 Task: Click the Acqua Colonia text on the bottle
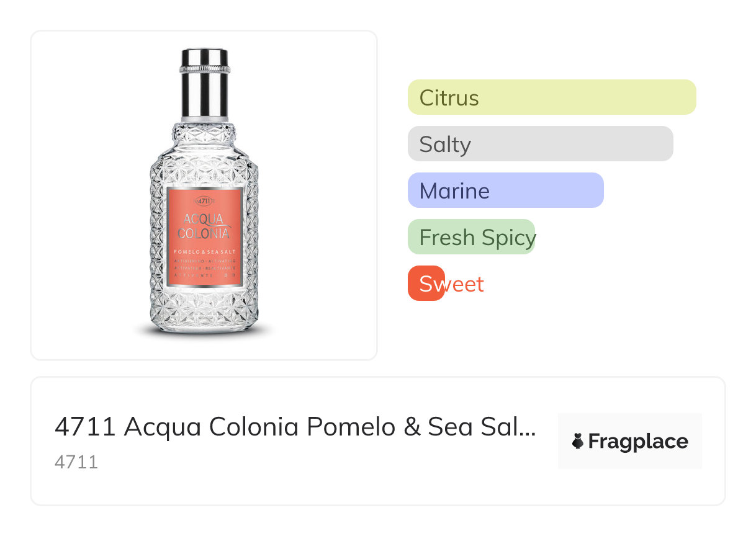tap(204, 226)
